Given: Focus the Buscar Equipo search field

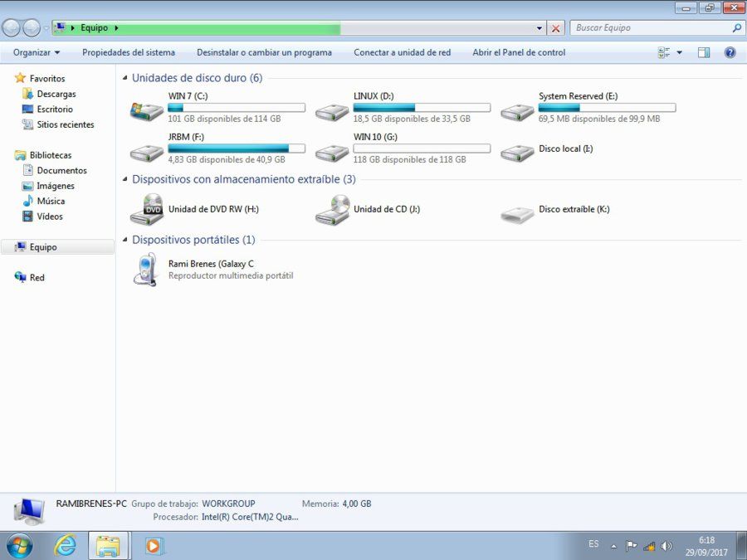Looking at the screenshot, I should [x=651, y=28].
